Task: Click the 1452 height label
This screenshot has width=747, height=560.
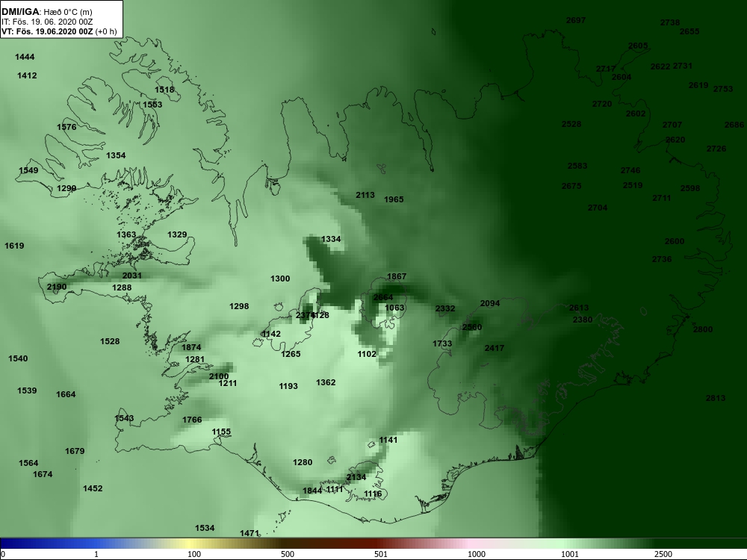Action: 93,488
